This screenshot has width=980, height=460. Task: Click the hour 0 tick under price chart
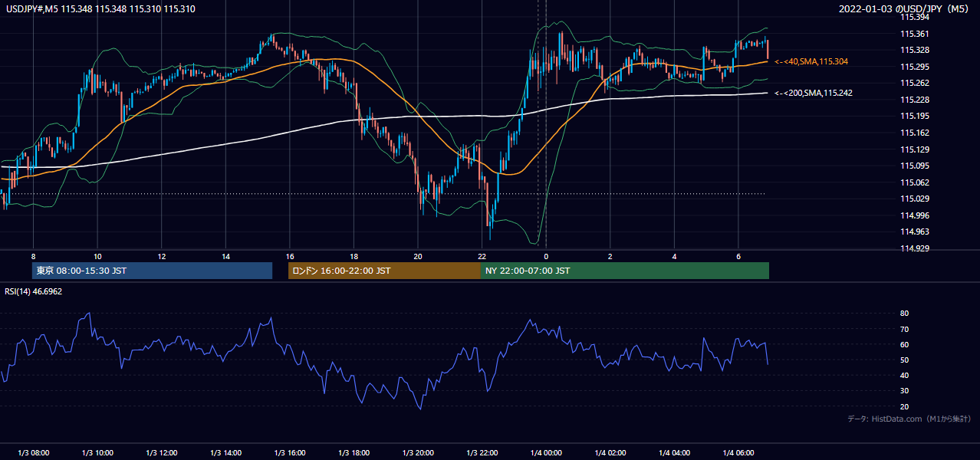coord(546,256)
